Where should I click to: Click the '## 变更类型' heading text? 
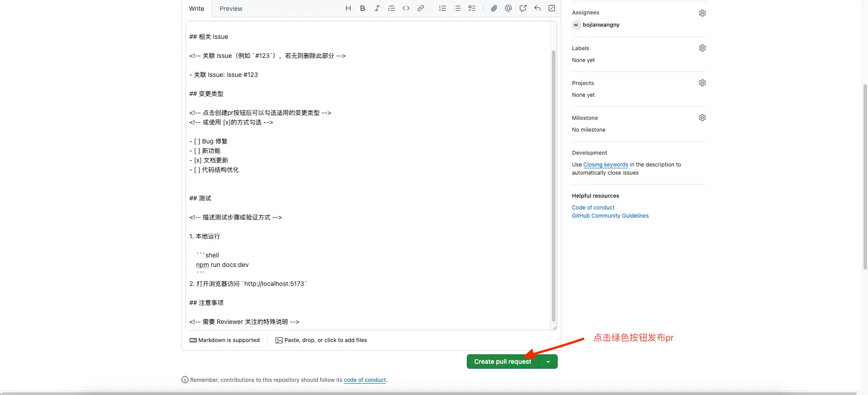coord(206,94)
